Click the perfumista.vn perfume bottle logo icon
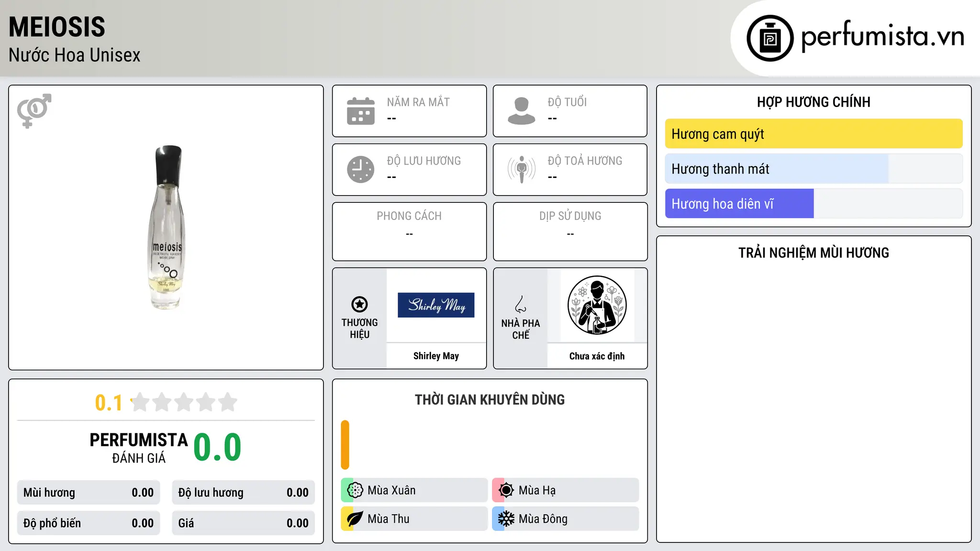Screen dimensions: 980x551 (770, 38)
